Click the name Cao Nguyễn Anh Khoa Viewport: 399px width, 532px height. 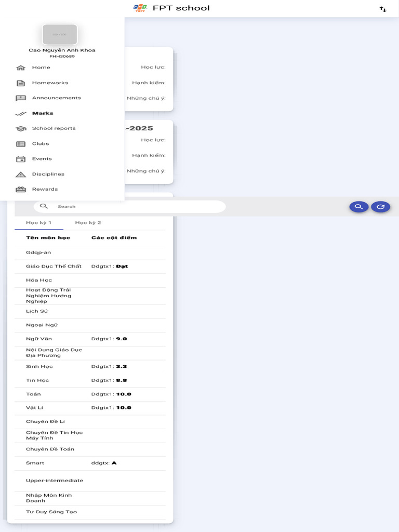click(x=62, y=50)
